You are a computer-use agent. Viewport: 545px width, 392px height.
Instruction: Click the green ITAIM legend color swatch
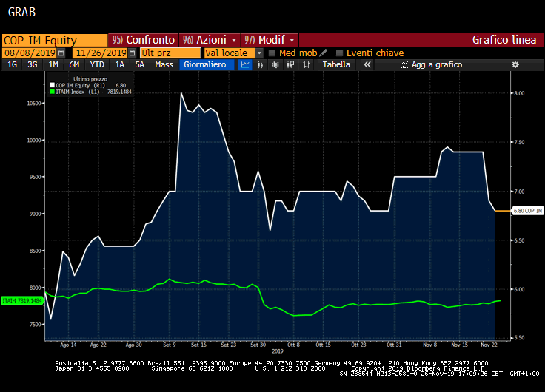52,92
